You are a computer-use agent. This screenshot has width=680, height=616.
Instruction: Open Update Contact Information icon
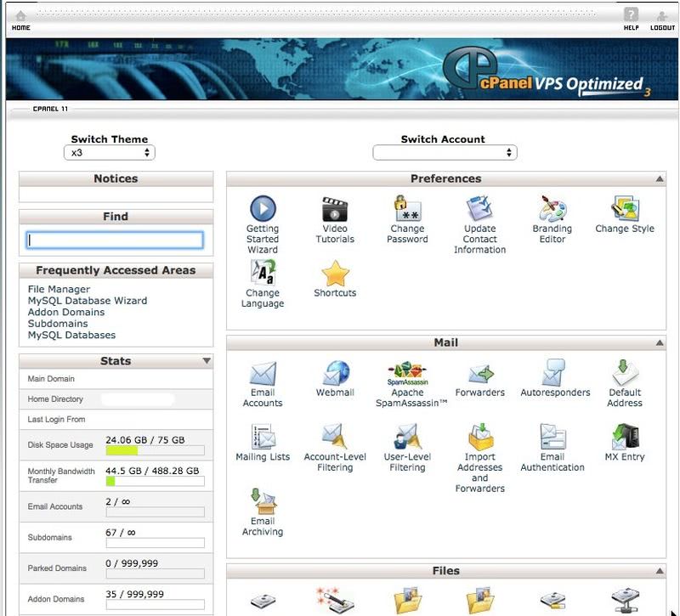click(479, 208)
